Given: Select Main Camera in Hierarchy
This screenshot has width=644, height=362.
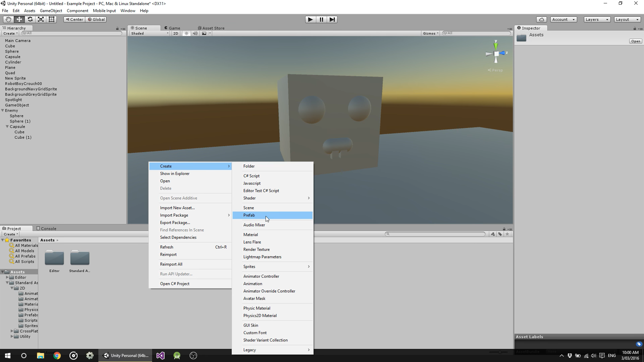Looking at the screenshot, I should coord(17,41).
